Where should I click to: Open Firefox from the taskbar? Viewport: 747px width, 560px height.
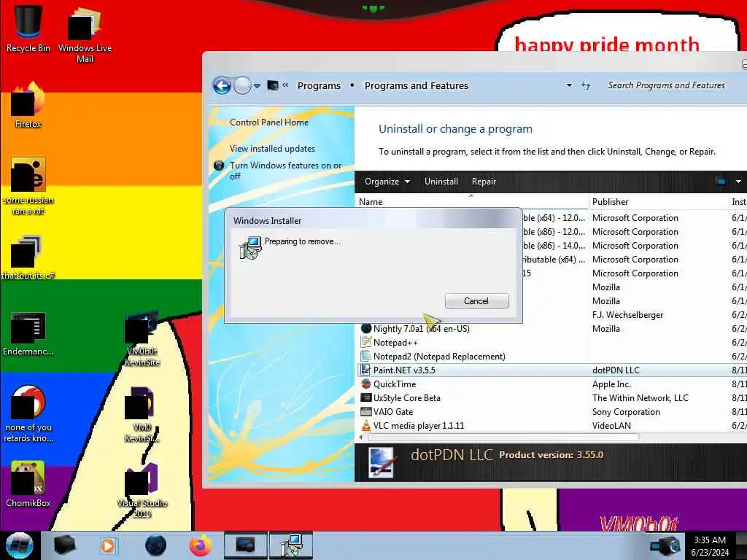201,545
